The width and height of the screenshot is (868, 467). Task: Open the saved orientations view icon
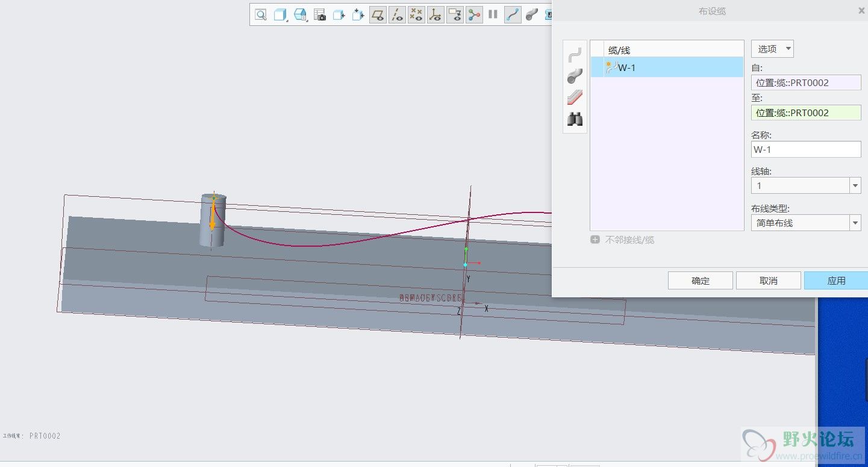pyautogui.click(x=300, y=14)
